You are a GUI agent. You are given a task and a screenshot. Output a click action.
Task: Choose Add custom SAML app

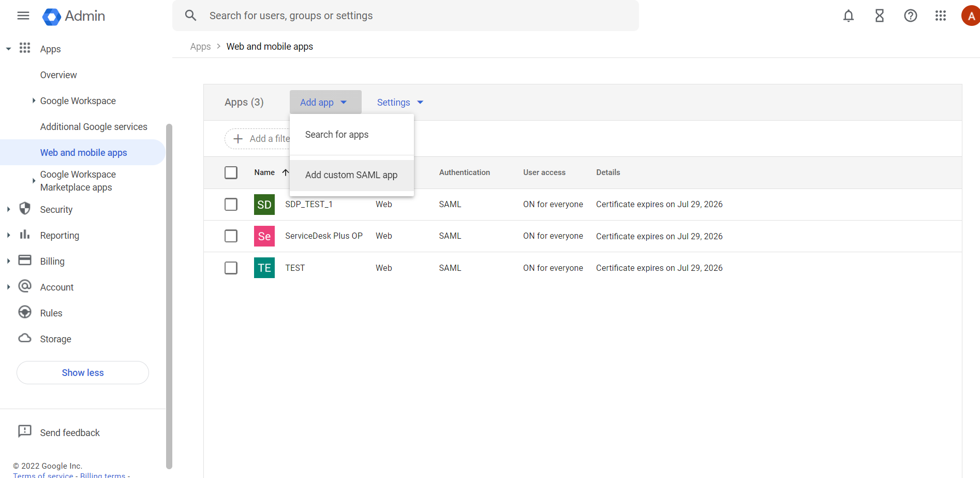pos(352,175)
